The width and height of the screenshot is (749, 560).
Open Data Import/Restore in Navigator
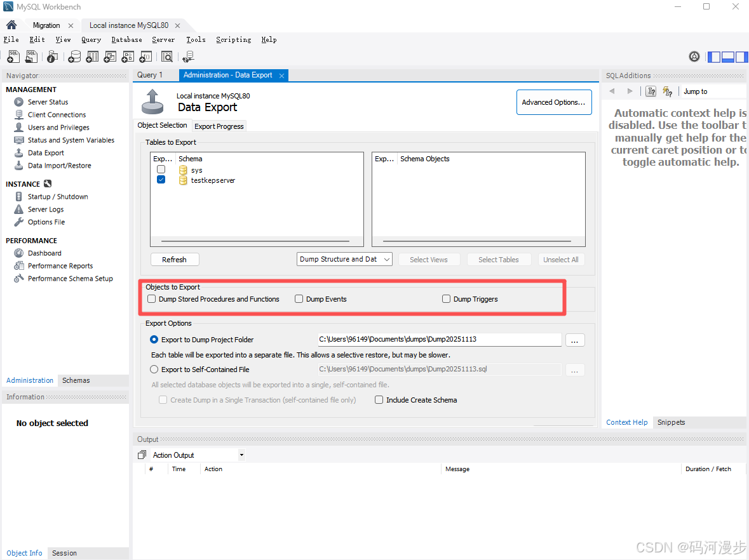click(x=59, y=166)
